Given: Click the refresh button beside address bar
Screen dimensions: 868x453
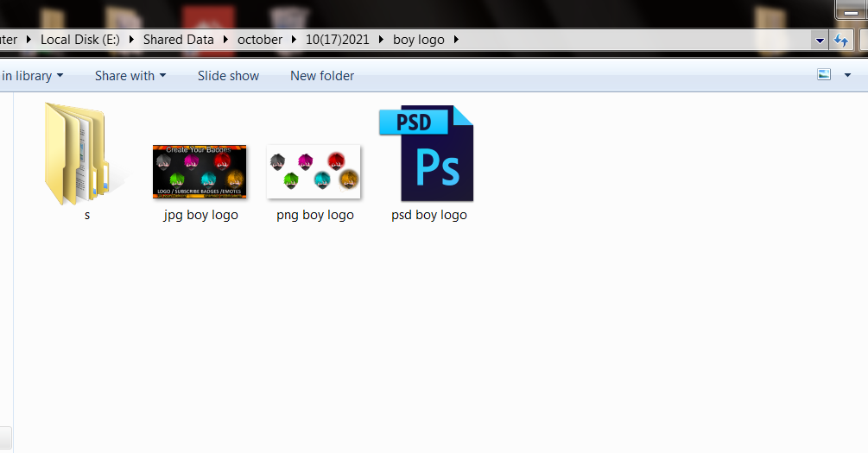Looking at the screenshot, I should [841, 41].
